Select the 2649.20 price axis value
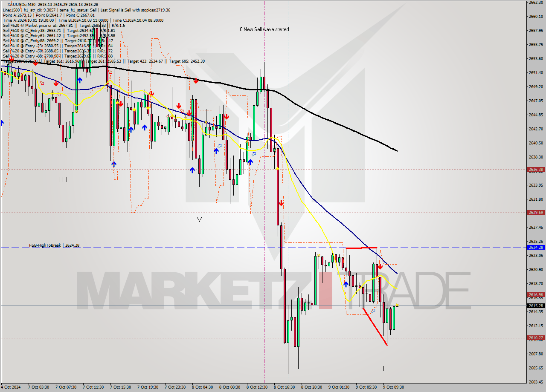This screenshot has width=546, height=392. pos(536,86)
